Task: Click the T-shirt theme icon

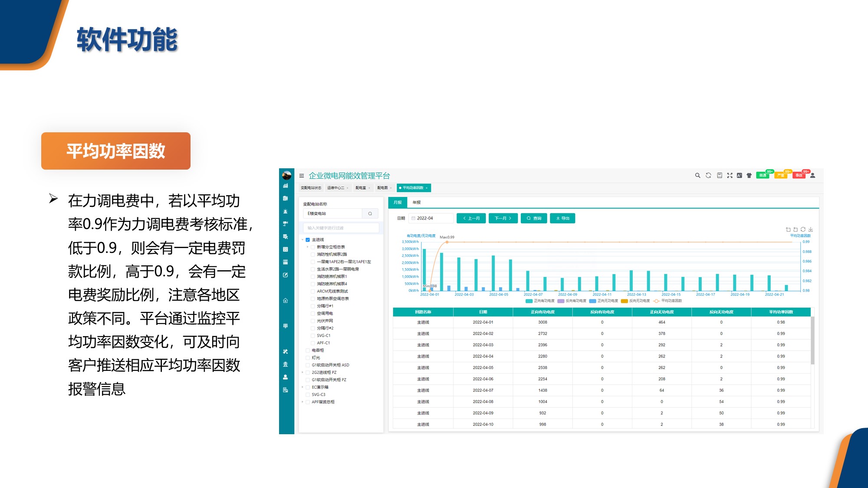Action: [749, 175]
